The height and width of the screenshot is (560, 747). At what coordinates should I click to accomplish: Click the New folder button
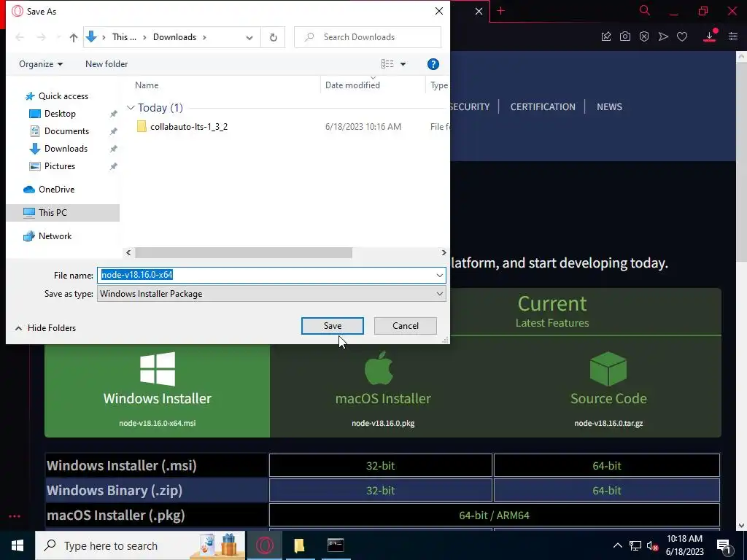[107, 64]
